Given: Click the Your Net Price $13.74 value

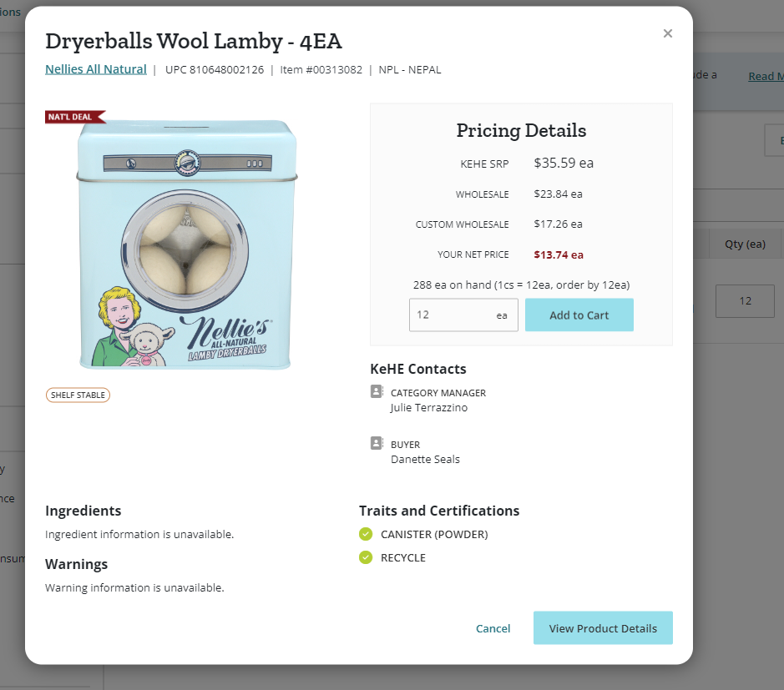Looking at the screenshot, I should point(559,254).
